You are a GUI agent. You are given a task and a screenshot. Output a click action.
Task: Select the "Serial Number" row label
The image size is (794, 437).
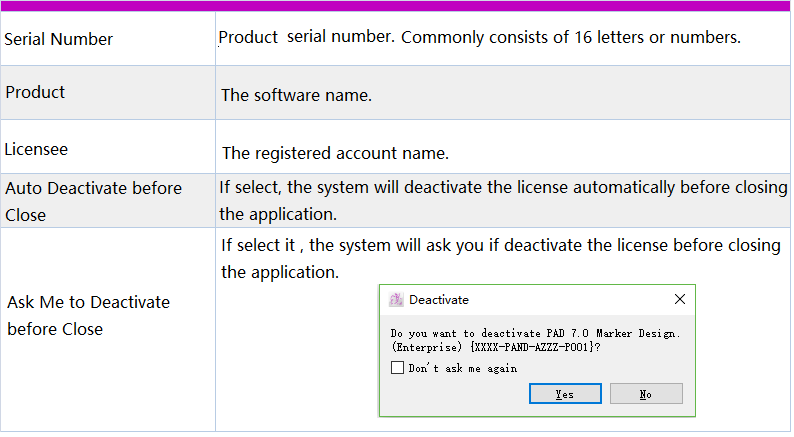coord(59,39)
